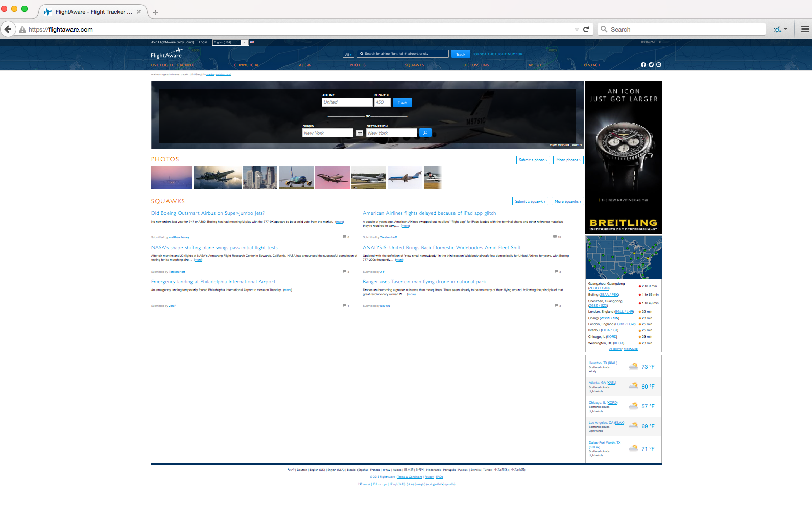Click the Airline input field
The image size is (812, 507).
click(x=347, y=102)
